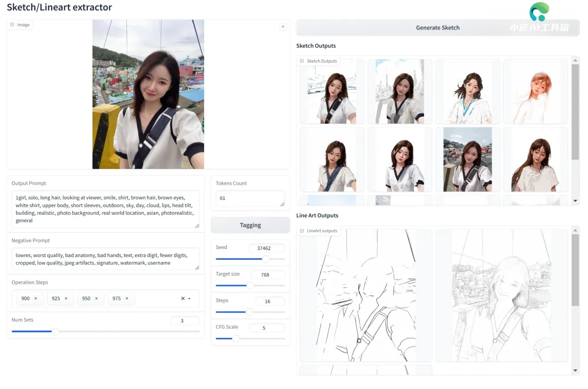Viewport: 588px width, 389px height.
Task: Click the slider handle under the 16 steps value
Action: (x=249, y=312)
